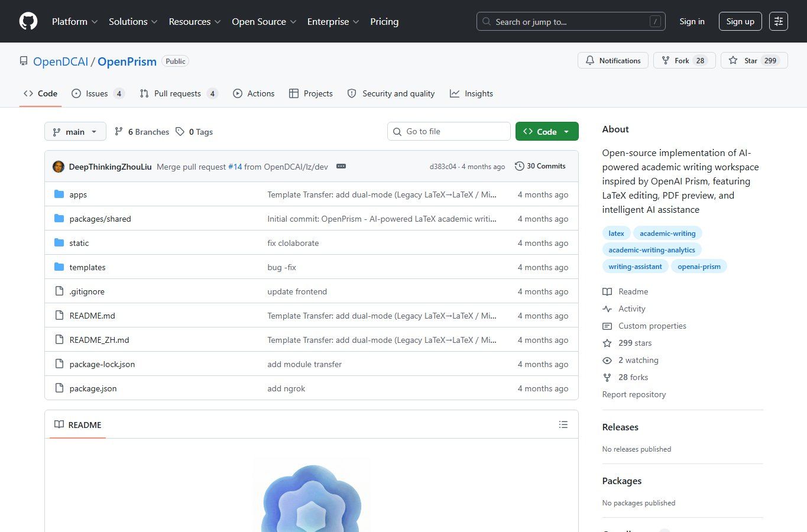Open the GitHub homepage logo
This screenshot has height=532, width=807.
pyautogui.click(x=28, y=21)
